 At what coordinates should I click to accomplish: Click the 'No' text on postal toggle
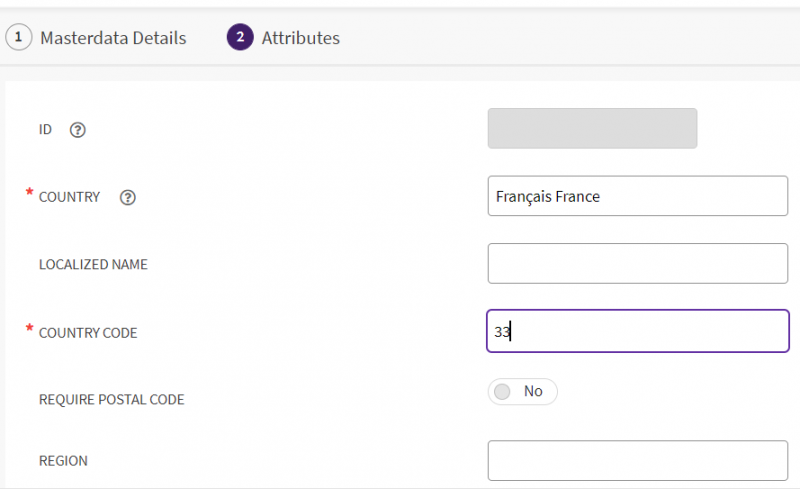(x=533, y=391)
